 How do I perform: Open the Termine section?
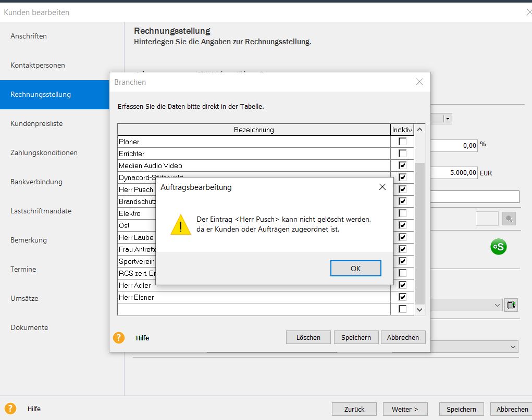click(x=23, y=269)
